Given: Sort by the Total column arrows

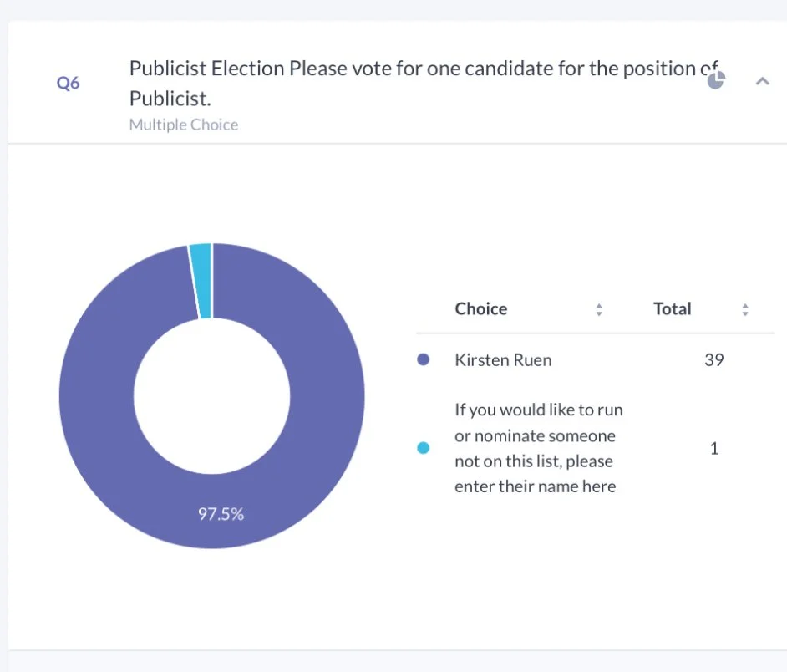Looking at the screenshot, I should (744, 309).
